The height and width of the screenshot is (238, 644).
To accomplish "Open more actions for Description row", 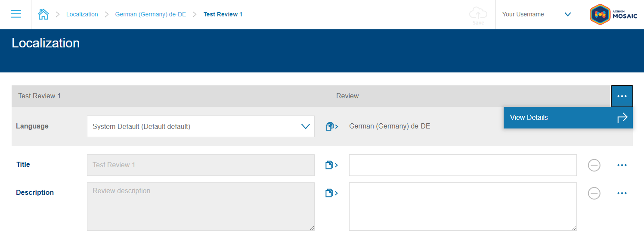I will coord(622,194).
